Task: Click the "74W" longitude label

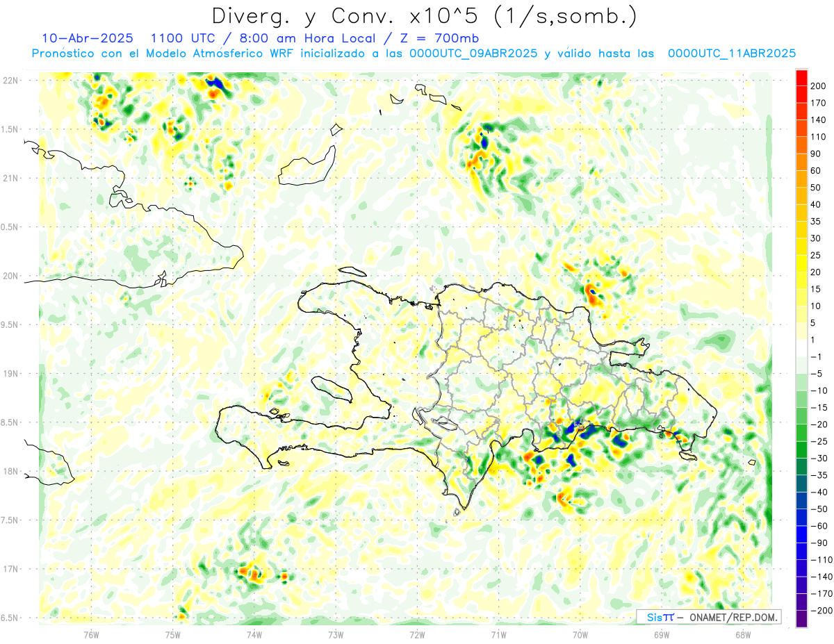Action: [x=254, y=634]
